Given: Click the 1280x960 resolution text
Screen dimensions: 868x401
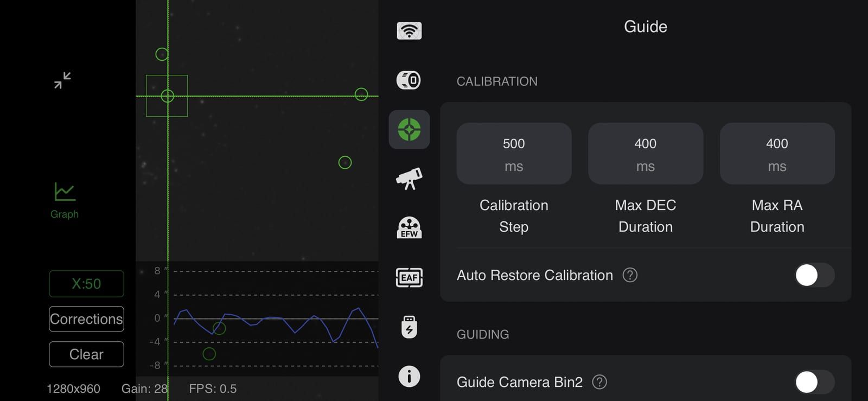Looking at the screenshot, I should [x=73, y=389].
